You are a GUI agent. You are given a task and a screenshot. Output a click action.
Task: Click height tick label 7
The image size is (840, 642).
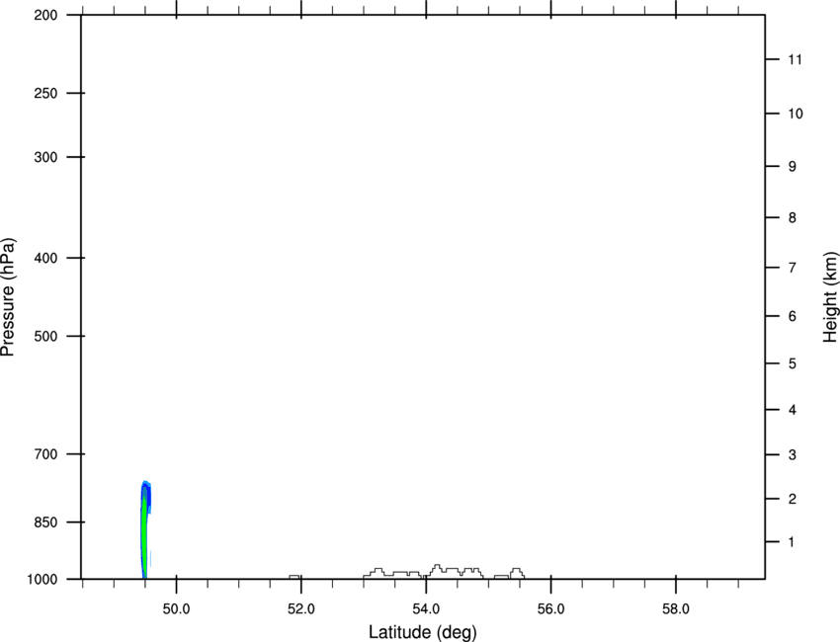(793, 268)
